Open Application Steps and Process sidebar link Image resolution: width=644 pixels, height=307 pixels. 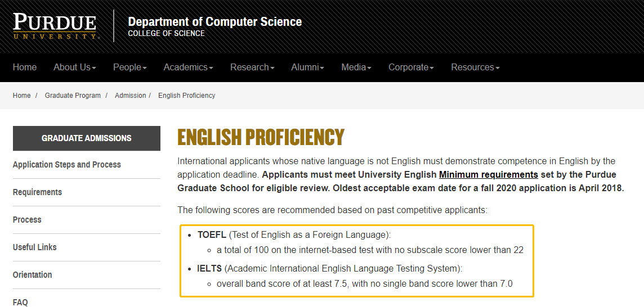(x=67, y=165)
